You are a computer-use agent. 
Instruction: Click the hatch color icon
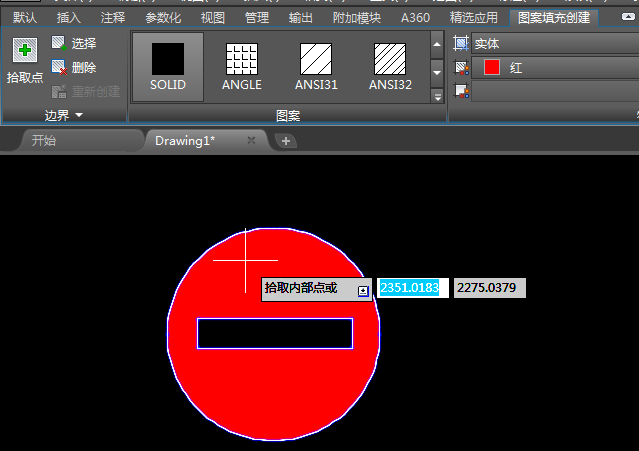[461, 68]
